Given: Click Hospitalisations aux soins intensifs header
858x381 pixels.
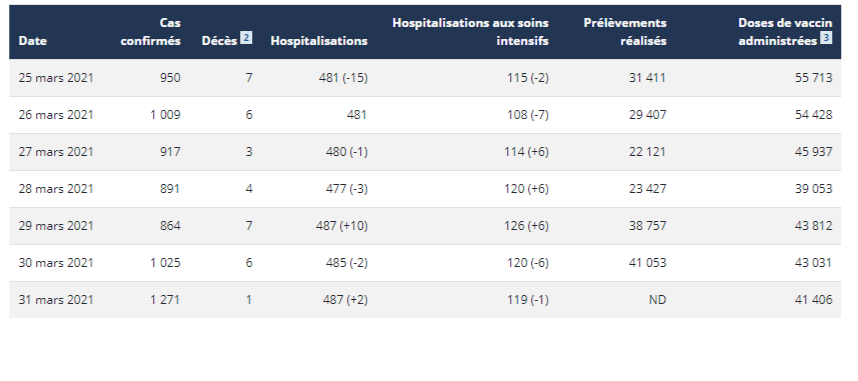Looking at the screenshot, I should (470, 32).
